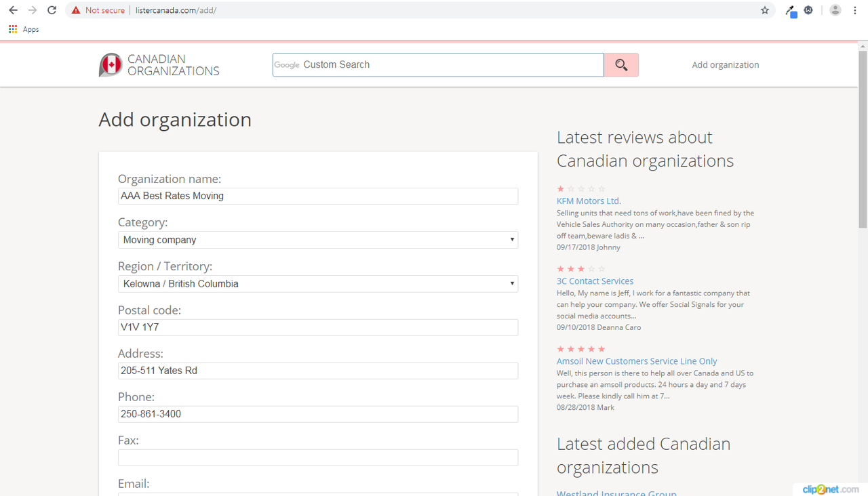Click the Postal code field with V1V 1Y7
The height and width of the screenshot is (496, 868).
point(318,327)
